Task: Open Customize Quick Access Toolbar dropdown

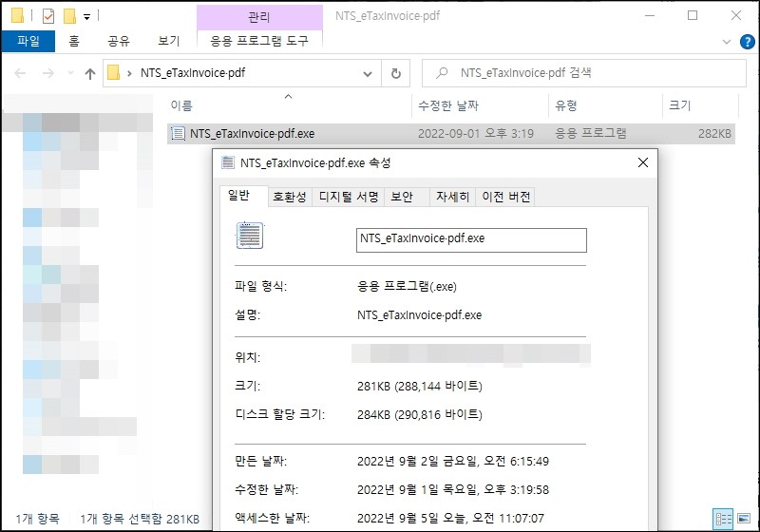Action: click(x=86, y=17)
